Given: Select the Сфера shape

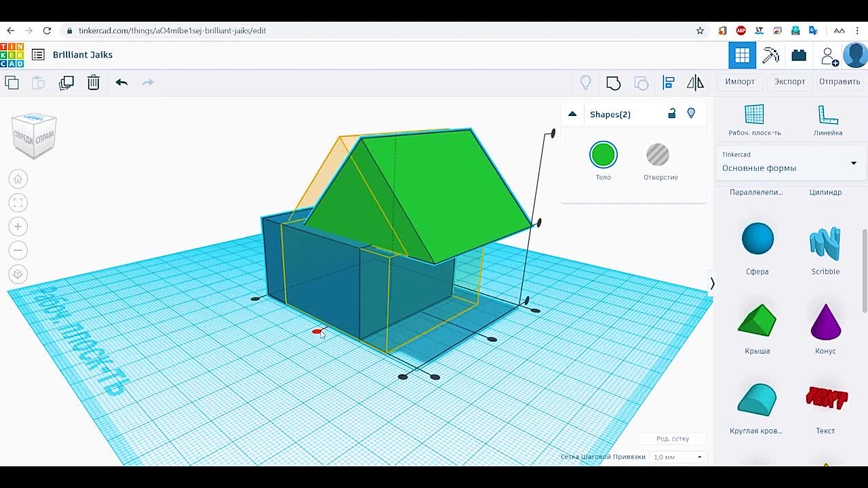Looking at the screenshot, I should (757, 237).
